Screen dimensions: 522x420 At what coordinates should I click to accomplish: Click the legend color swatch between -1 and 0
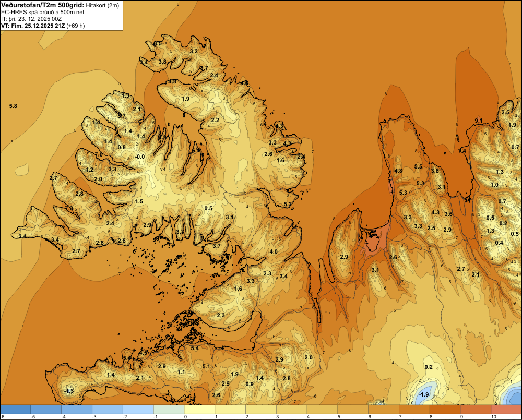tap(169, 410)
